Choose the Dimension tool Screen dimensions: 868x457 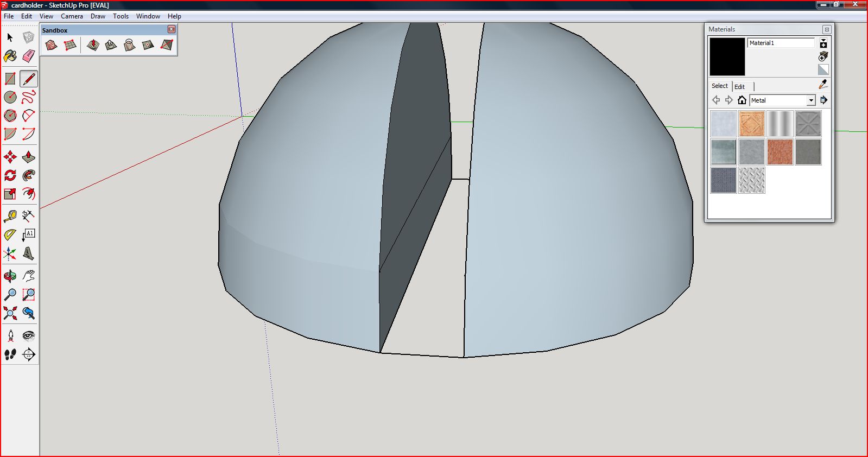click(x=28, y=217)
